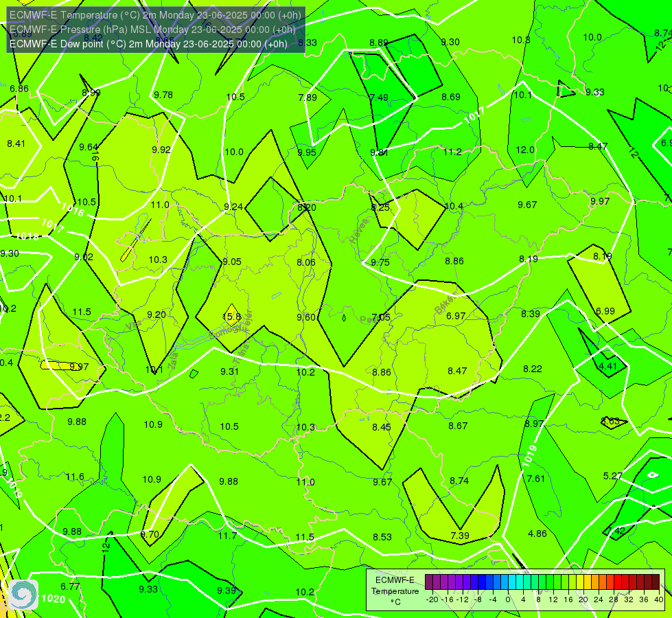Click the 9.31 temperature value

tap(230, 371)
